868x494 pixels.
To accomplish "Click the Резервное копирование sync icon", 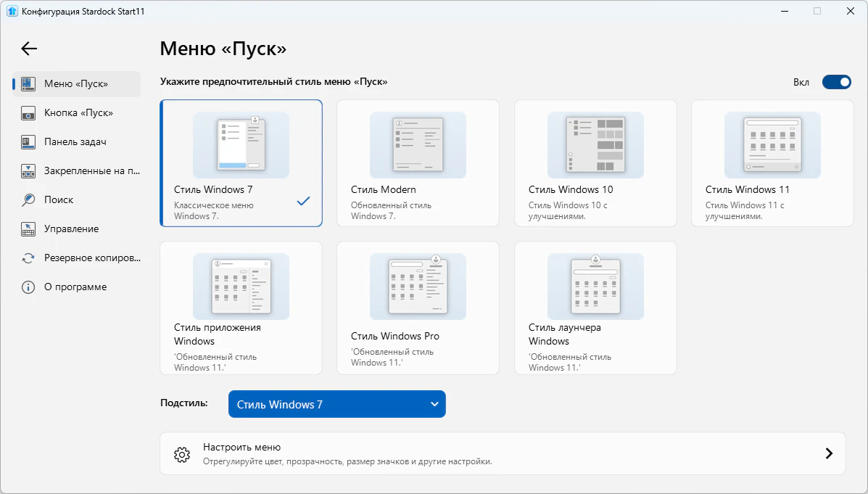I will [28, 258].
